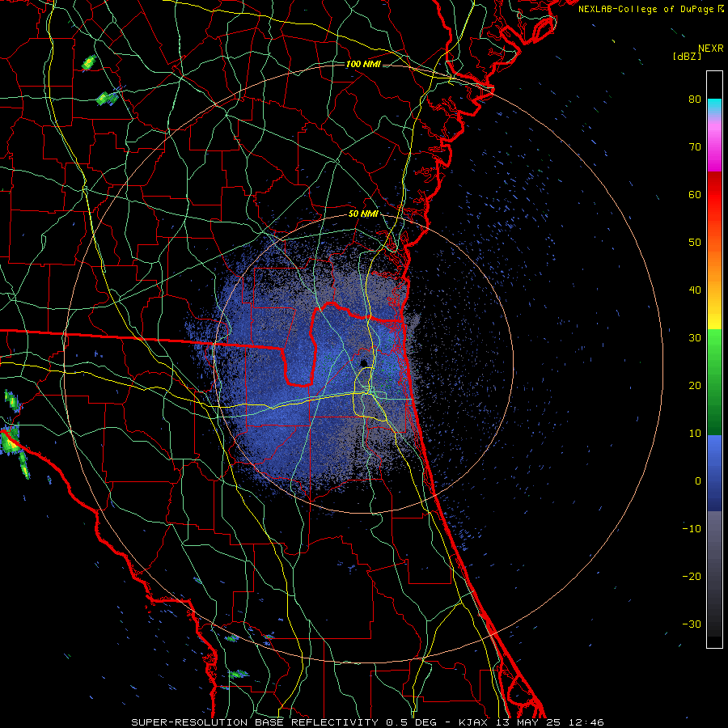Click the 10 value on the dBZ scale
This screenshot has width=728, height=728.
(695, 434)
